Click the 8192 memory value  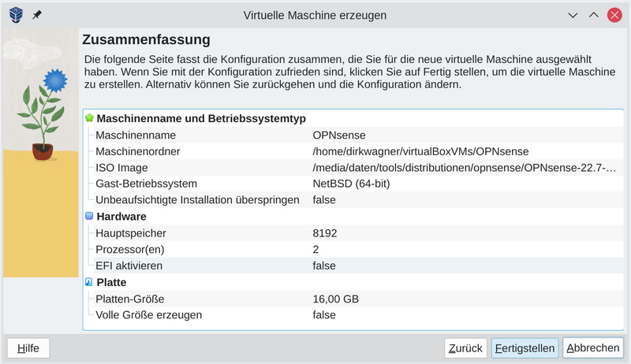pos(325,233)
